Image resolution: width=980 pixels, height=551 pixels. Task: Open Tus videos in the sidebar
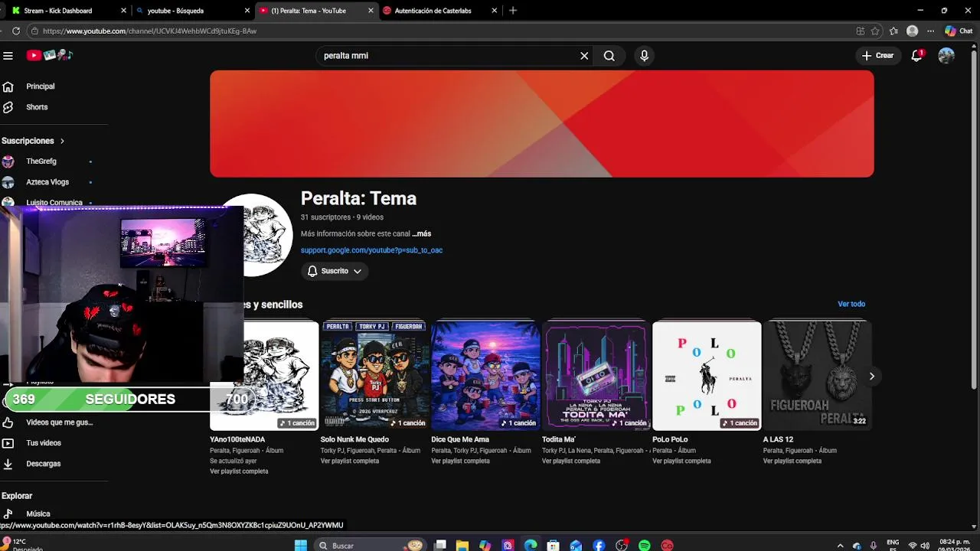pyautogui.click(x=43, y=443)
